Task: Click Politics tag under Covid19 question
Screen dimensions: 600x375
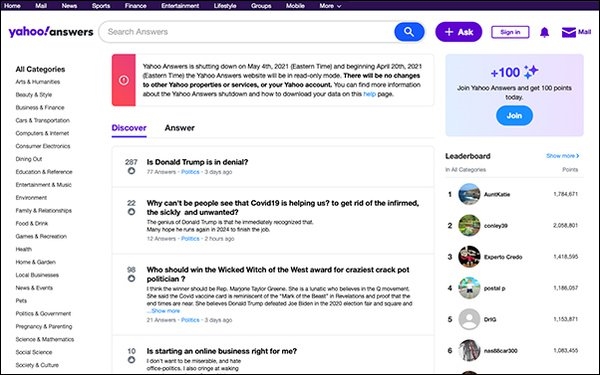Action: [190, 239]
